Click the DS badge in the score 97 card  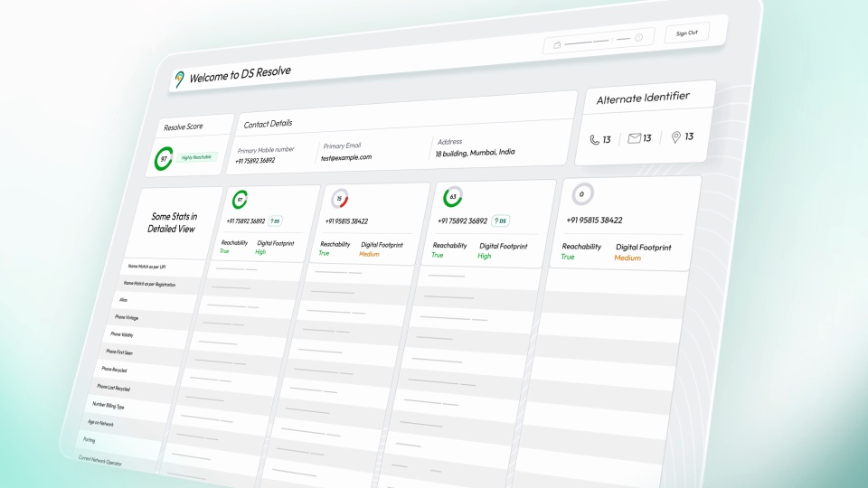click(x=275, y=221)
